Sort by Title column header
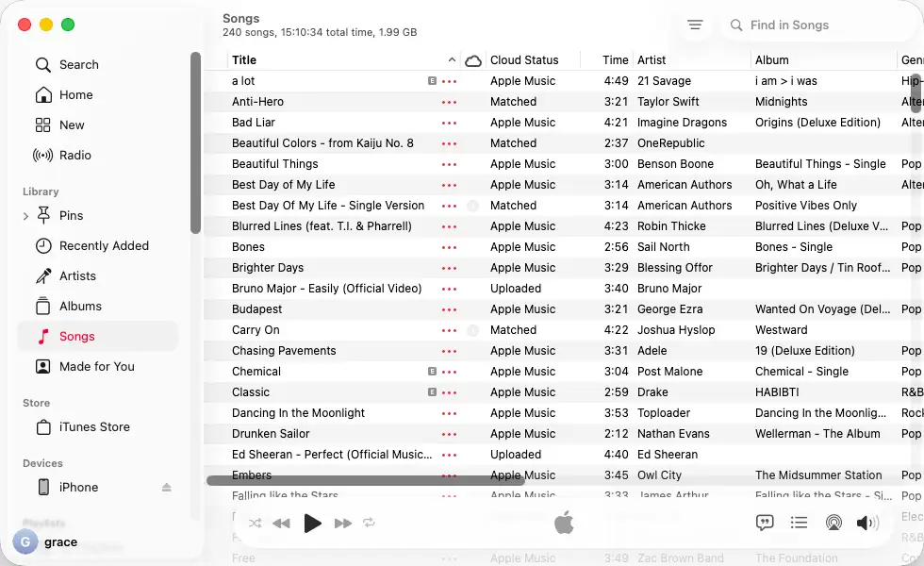The image size is (924, 566). click(343, 60)
